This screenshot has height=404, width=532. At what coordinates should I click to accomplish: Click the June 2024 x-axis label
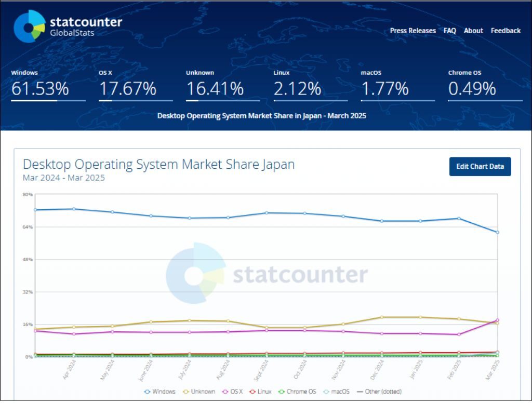click(146, 370)
